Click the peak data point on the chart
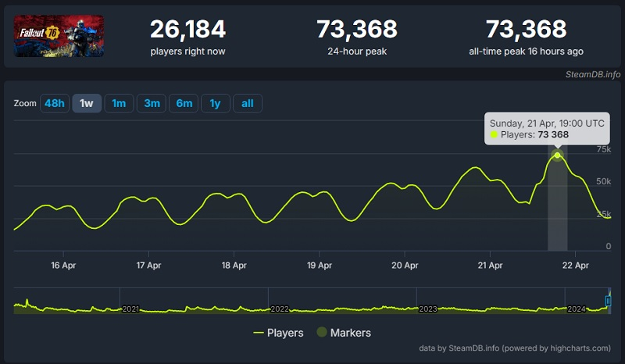This screenshot has height=364, width=625. click(557, 155)
